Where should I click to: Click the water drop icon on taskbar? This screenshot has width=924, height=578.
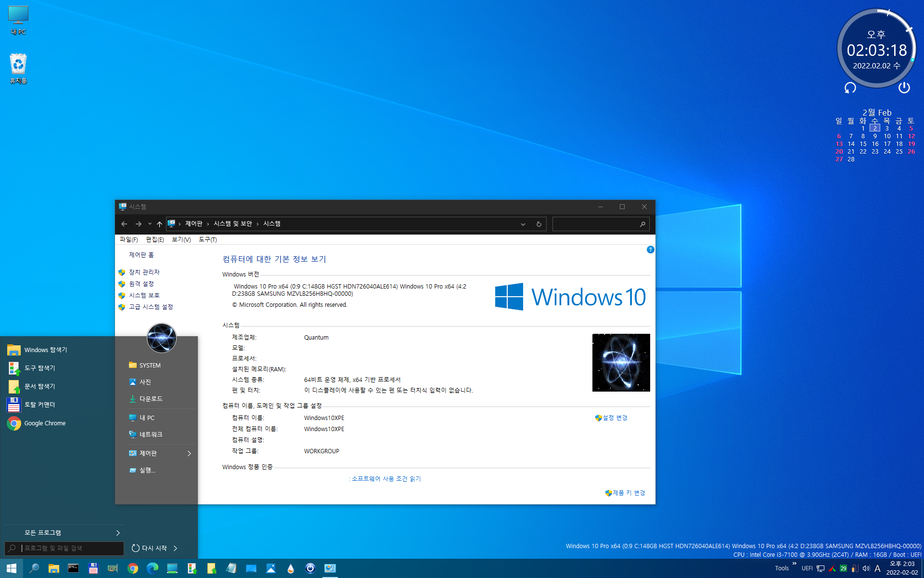coord(290,568)
